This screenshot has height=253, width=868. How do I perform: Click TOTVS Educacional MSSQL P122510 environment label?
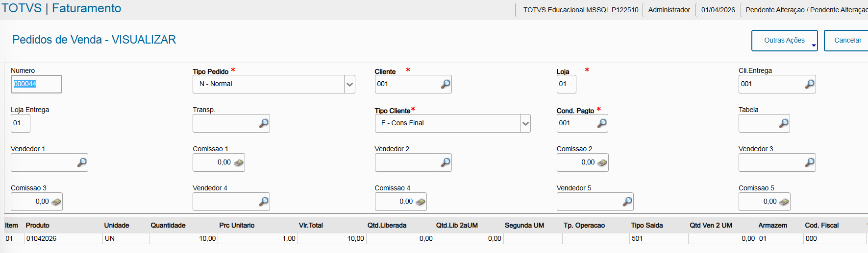pos(581,10)
